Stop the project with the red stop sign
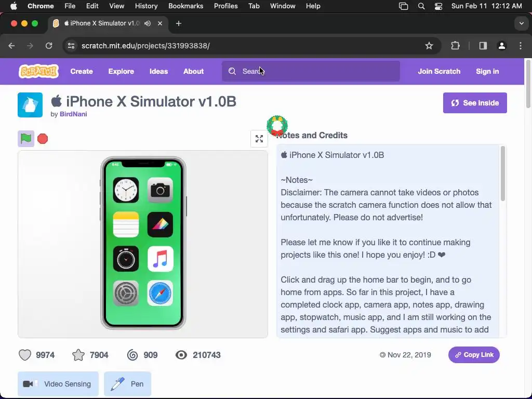 click(x=43, y=138)
